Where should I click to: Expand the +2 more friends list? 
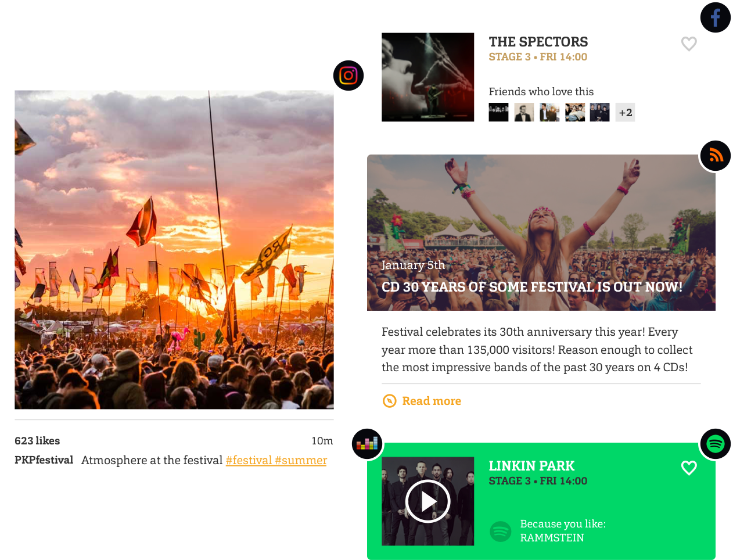(626, 113)
